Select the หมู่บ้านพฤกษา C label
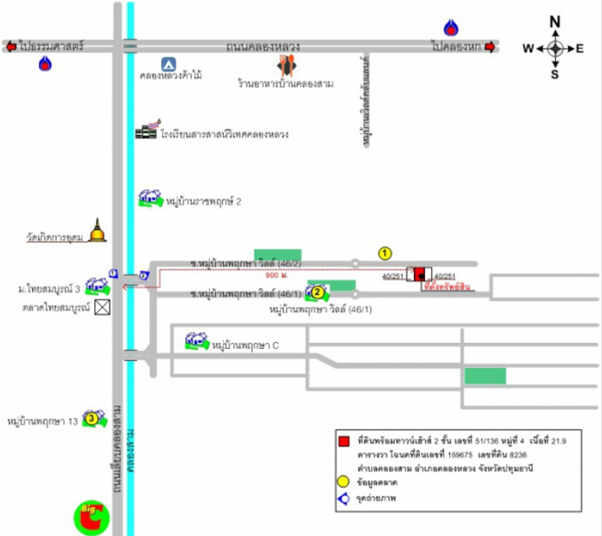 tap(245, 345)
